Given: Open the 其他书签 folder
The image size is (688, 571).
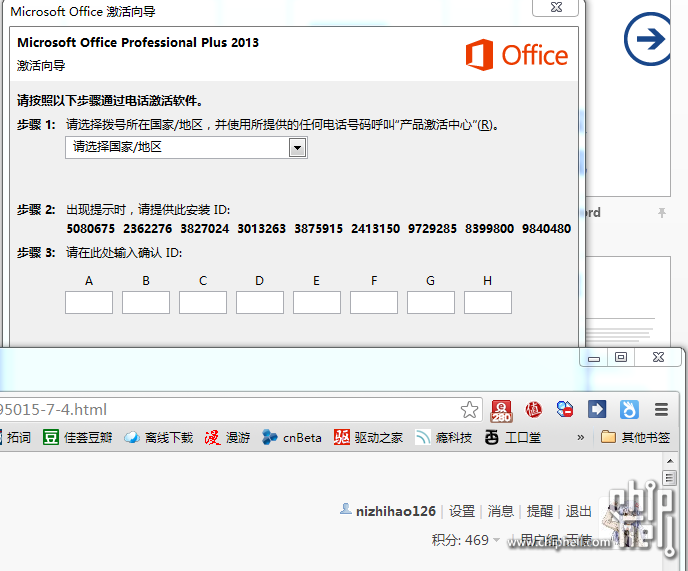Looking at the screenshot, I should pyautogui.click(x=635, y=437).
